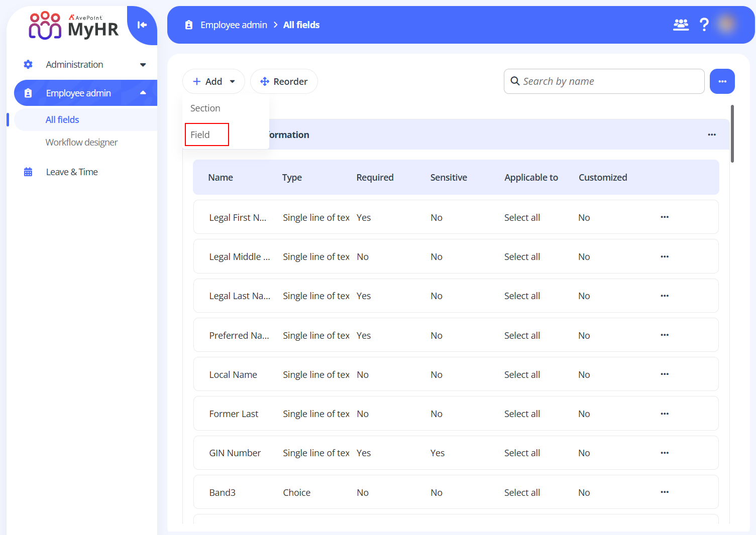Image resolution: width=756 pixels, height=535 pixels.
Task: Expand the Administration menu arrow
Action: click(x=143, y=65)
